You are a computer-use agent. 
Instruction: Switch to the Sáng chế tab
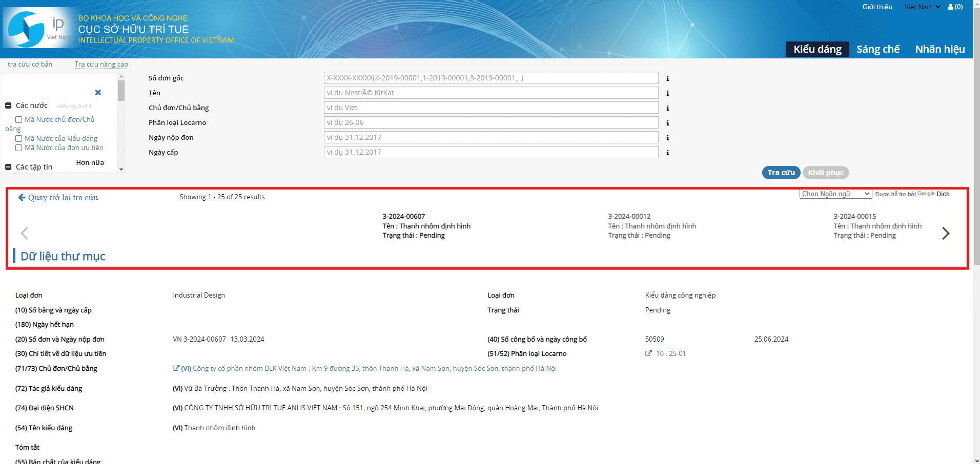pos(877,49)
